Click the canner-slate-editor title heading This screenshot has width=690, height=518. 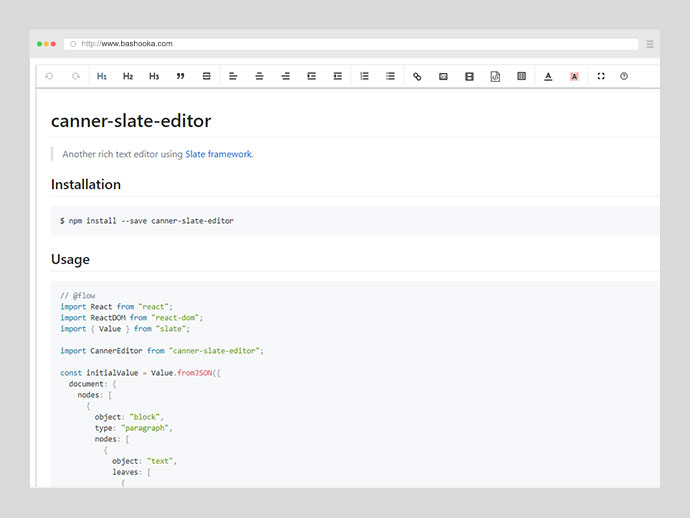[x=131, y=121]
